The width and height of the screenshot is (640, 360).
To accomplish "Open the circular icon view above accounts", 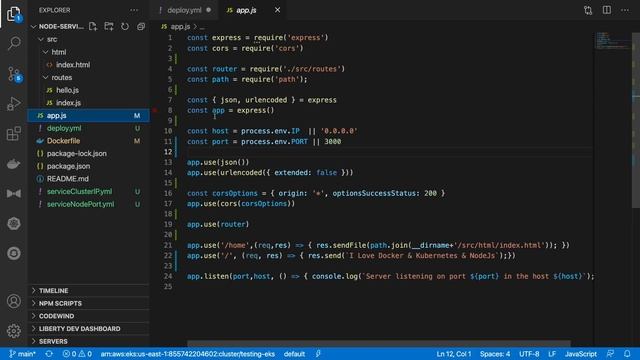I will point(14,253).
